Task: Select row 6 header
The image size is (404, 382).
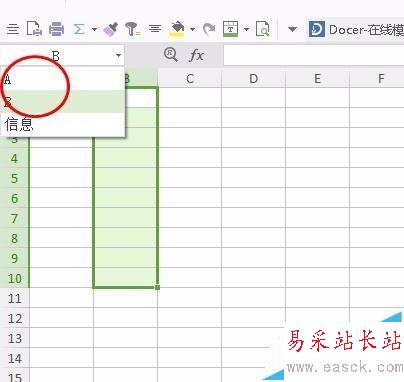Action: [14, 198]
